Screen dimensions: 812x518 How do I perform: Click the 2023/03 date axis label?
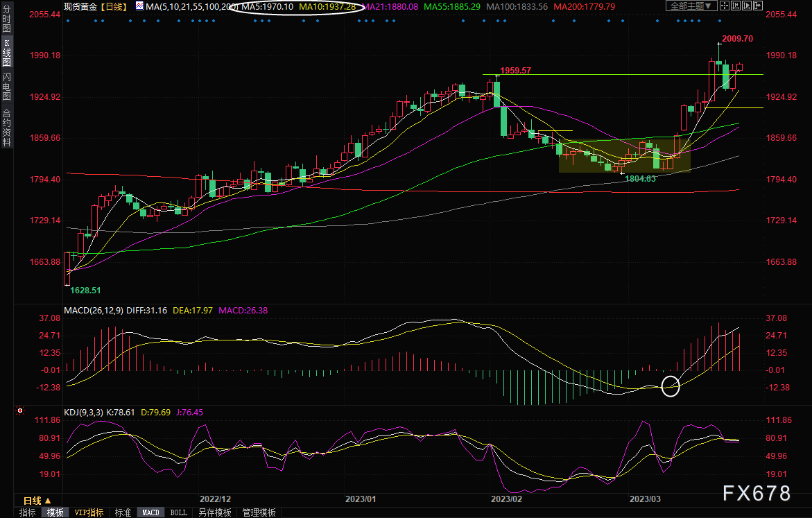click(x=645, y=499)
